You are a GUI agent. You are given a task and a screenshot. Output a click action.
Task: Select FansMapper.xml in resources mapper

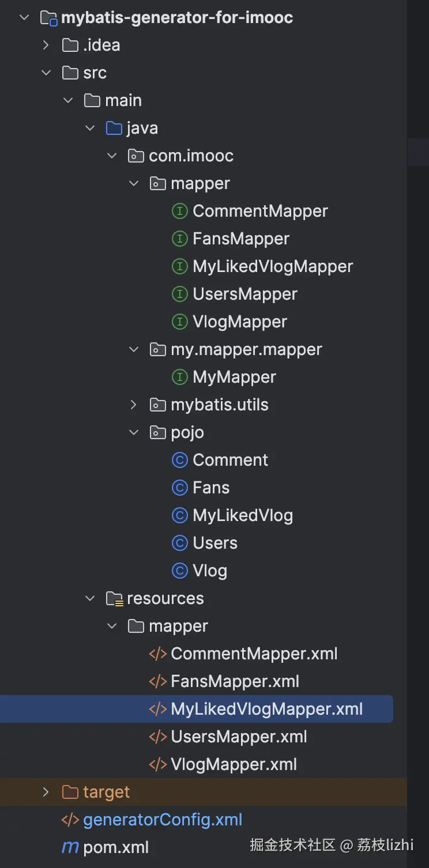[x=235, y=681]
